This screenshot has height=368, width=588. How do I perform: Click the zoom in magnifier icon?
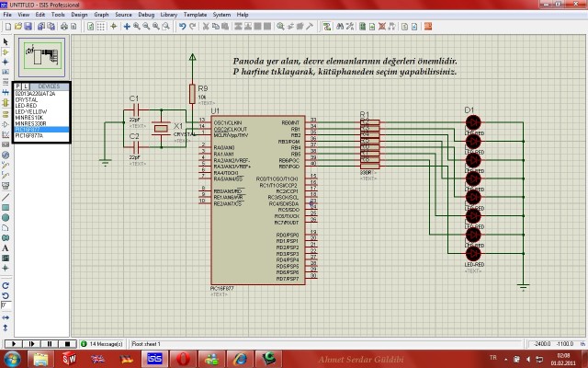pos(137,27)
